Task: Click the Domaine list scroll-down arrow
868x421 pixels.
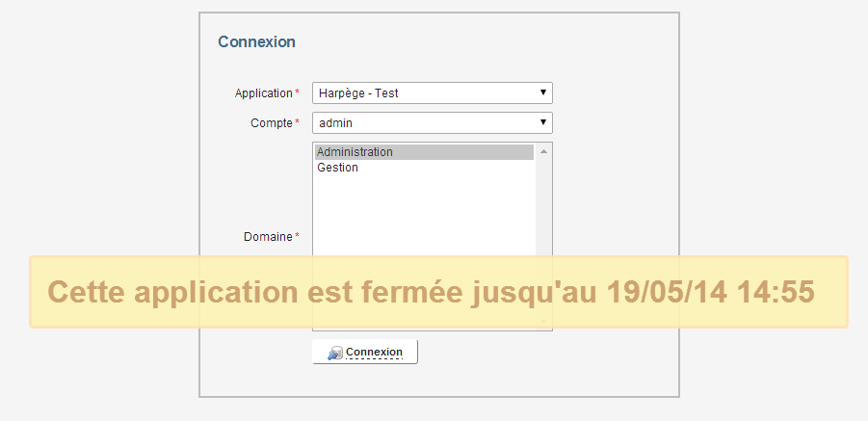Action: click(x=543, y=322)
